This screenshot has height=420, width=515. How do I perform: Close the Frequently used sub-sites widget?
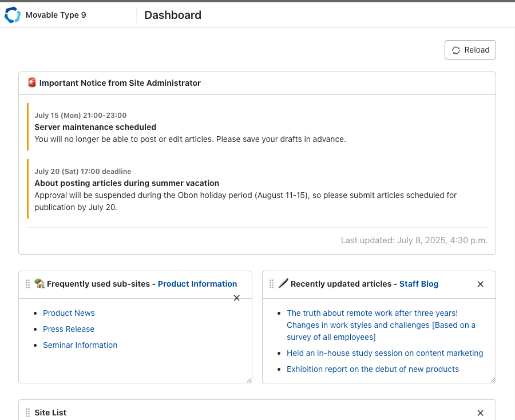(237, 298)
